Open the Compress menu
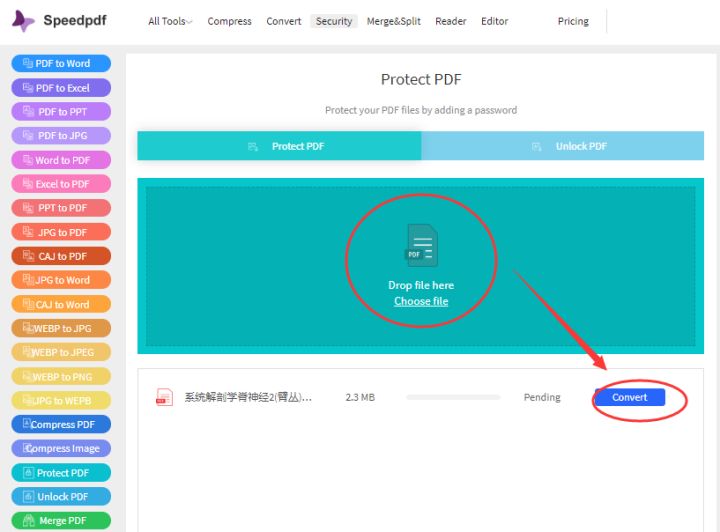720x532 pixels. point(229,21)
